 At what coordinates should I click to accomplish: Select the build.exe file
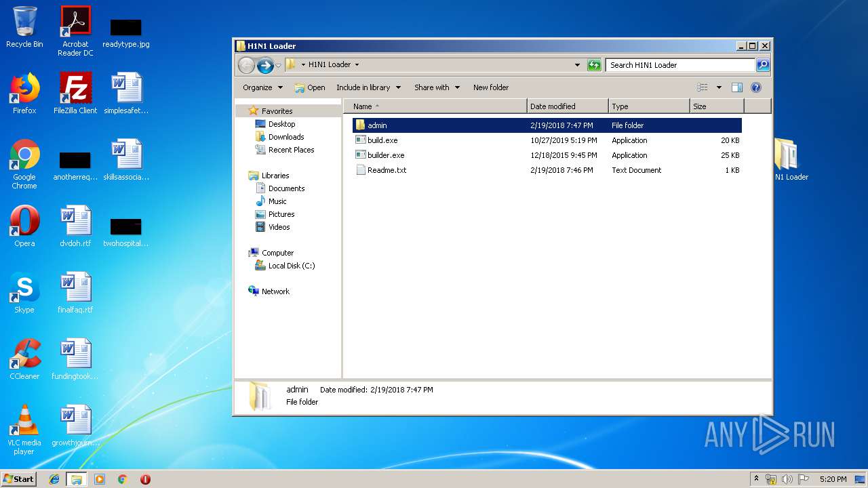tap(547, 140)
